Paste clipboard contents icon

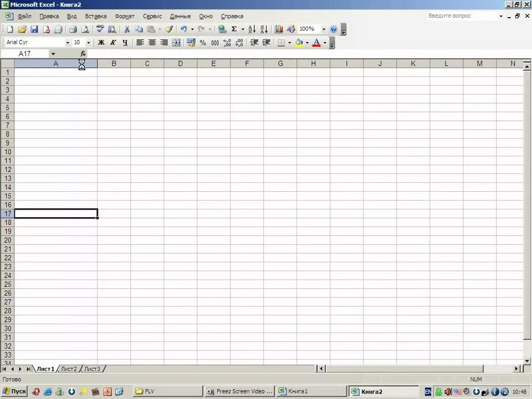tap(151, 29)
